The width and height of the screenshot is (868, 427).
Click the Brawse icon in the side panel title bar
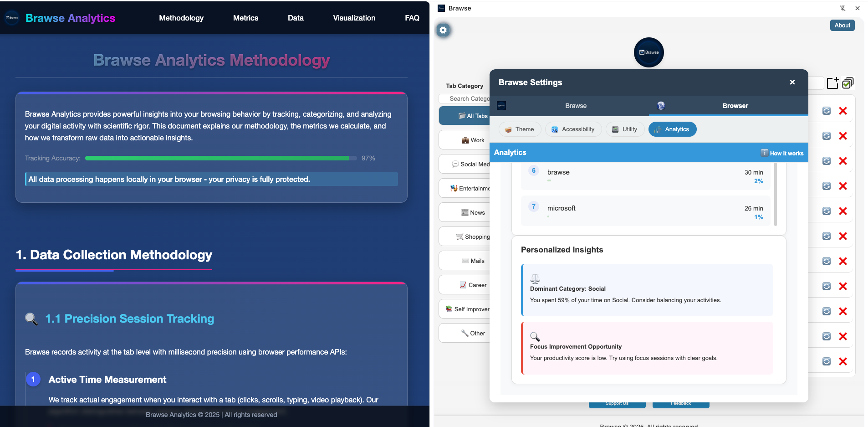pyautogui.click(x=441, y=8)
